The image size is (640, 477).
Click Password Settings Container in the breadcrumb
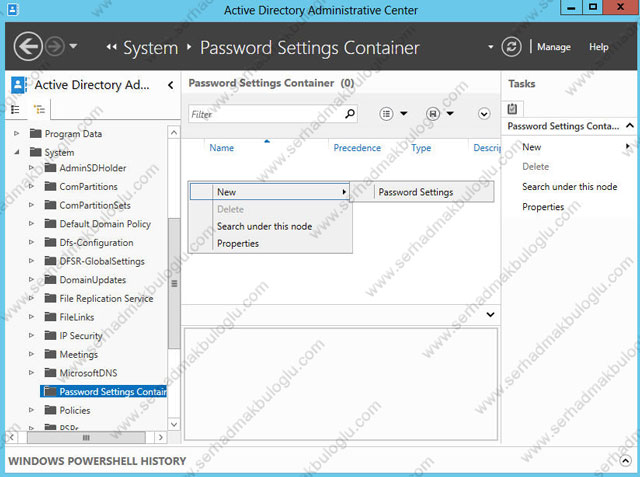click(309, 48)
